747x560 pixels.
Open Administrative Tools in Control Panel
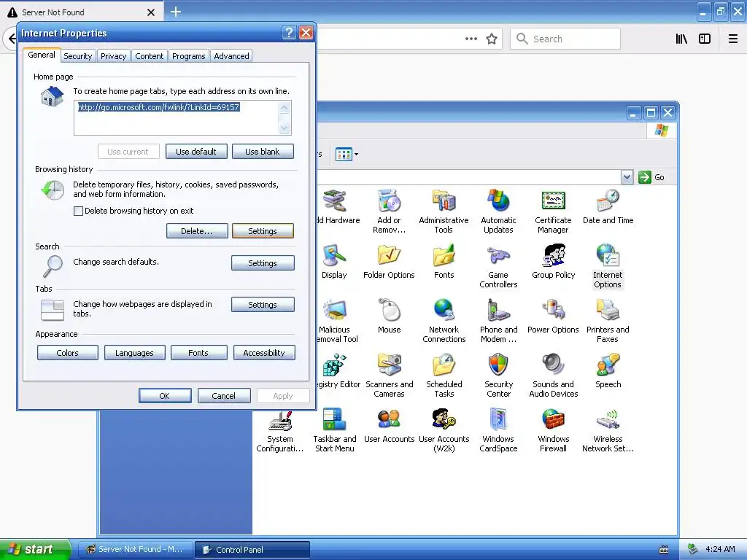pos(444,211)
